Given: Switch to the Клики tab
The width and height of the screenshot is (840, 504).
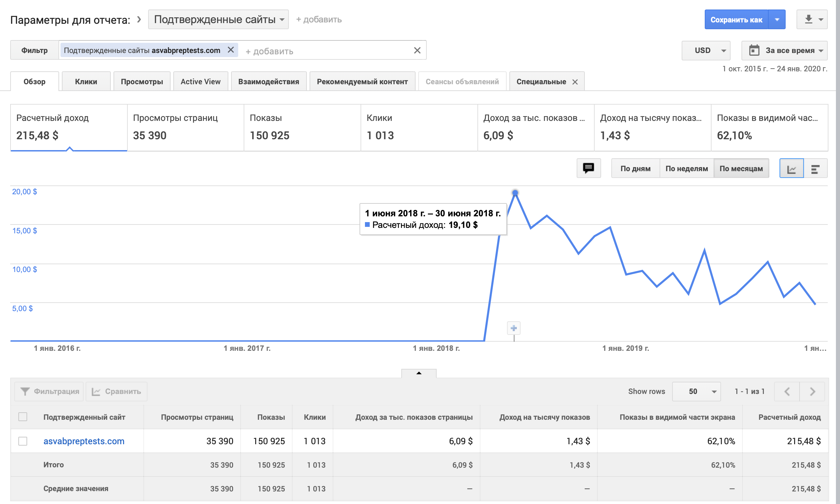Looking at the screenshot, I should [86, 82].
